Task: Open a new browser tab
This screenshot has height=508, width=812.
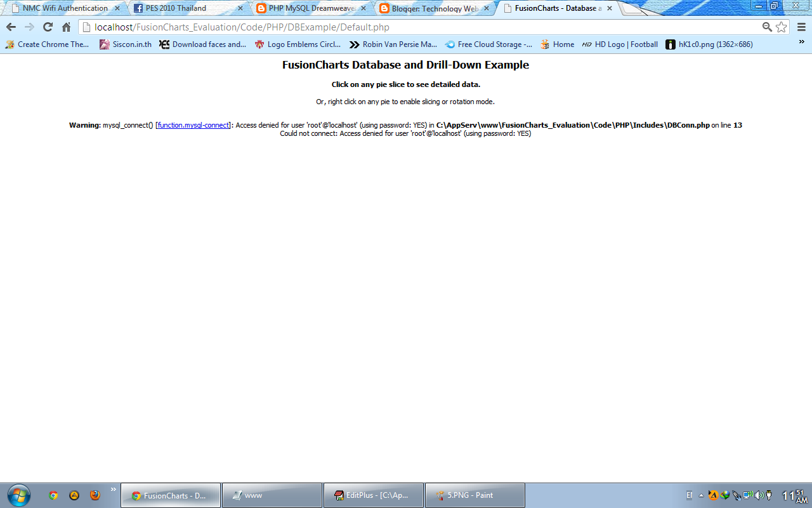Action: [x=633, y=9]
